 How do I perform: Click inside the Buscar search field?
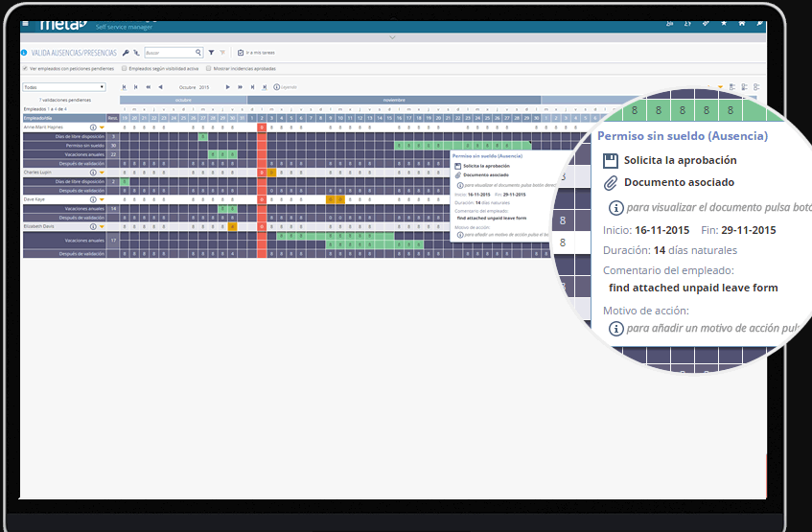[169, 53]
